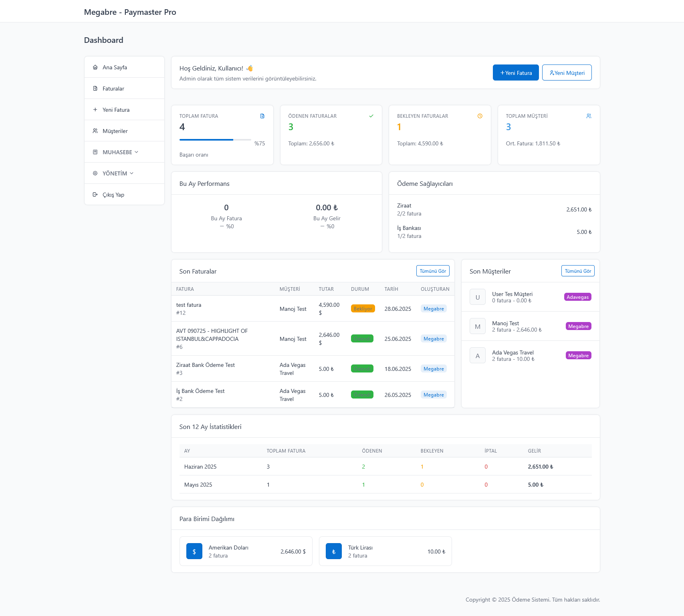Click the plus icon beside Yeni Fatura in sidebar
684x616 pixels.
[95, 110]
